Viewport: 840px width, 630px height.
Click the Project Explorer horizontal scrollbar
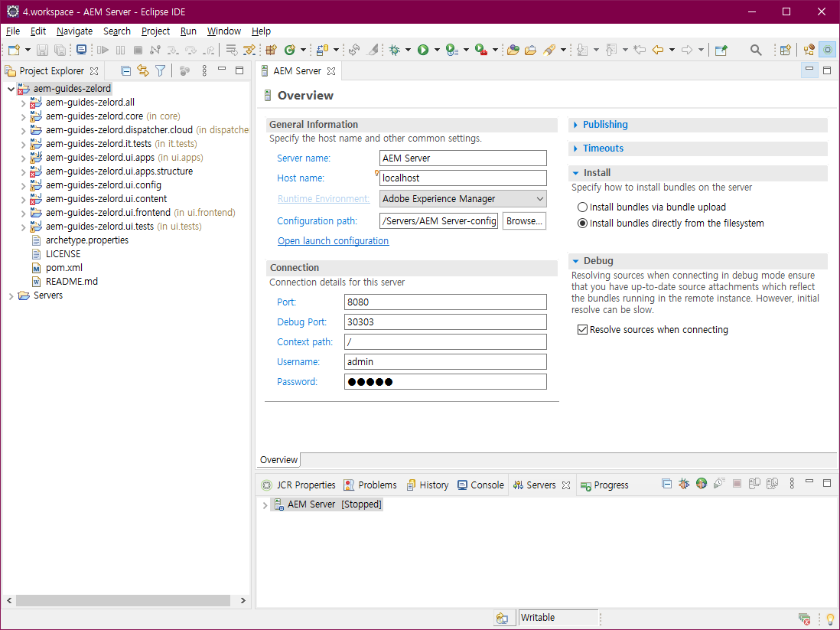point(123,600)
